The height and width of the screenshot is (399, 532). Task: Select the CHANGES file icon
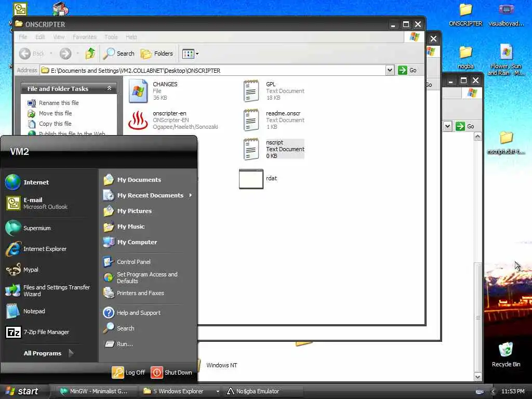pos(138,91)
